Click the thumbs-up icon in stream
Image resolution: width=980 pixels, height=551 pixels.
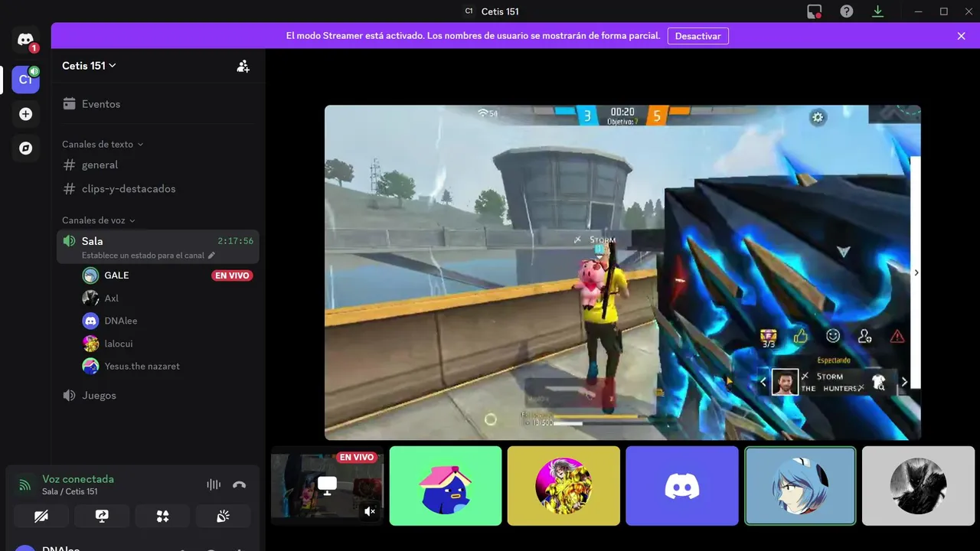[x=801, y=336]
